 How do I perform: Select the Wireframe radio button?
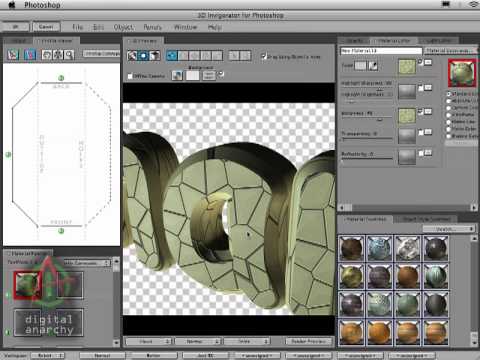tap(449, 115)
